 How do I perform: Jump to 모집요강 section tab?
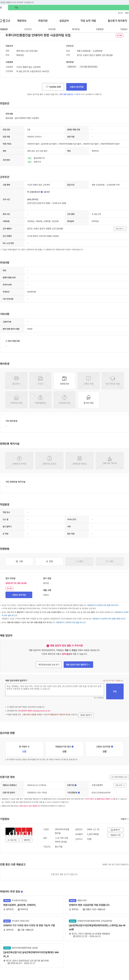[4, 29]
